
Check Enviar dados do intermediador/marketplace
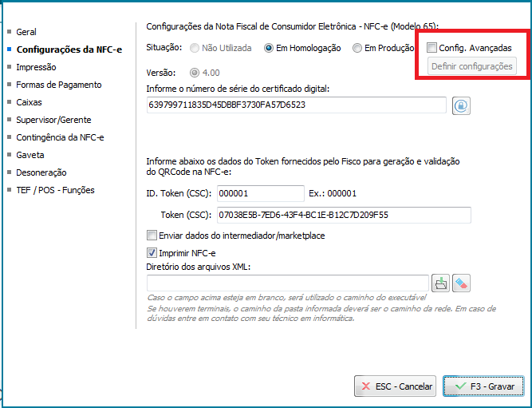[x=152, y=236]
